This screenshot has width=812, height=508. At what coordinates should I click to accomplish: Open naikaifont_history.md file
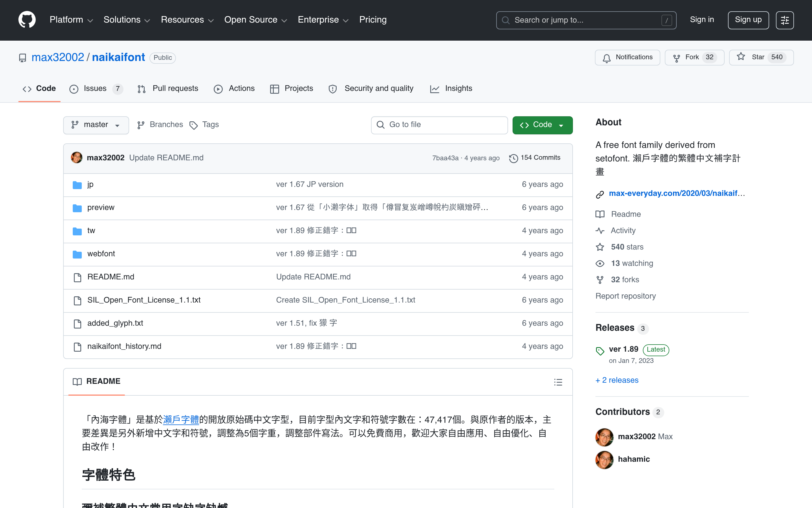pos(124,347)
